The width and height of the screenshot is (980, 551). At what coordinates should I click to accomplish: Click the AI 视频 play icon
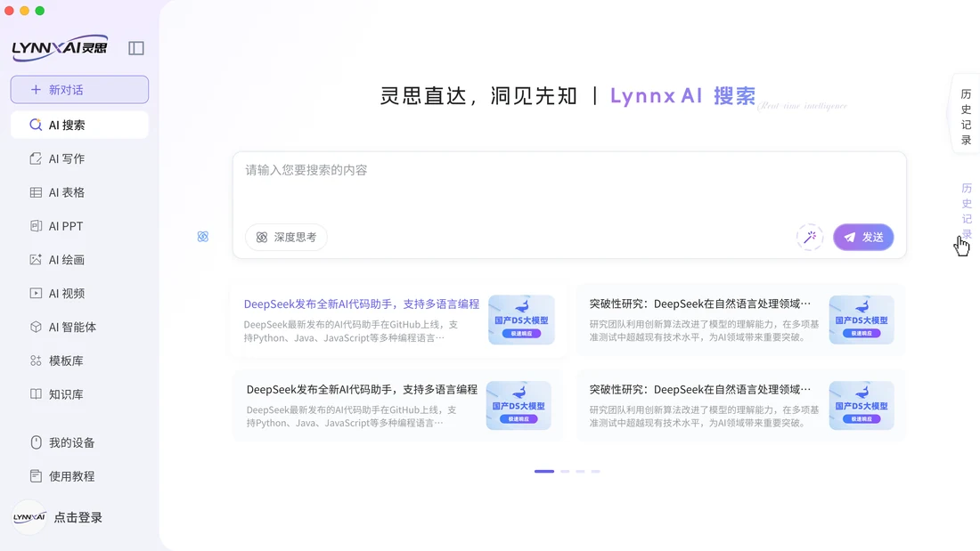36,294
